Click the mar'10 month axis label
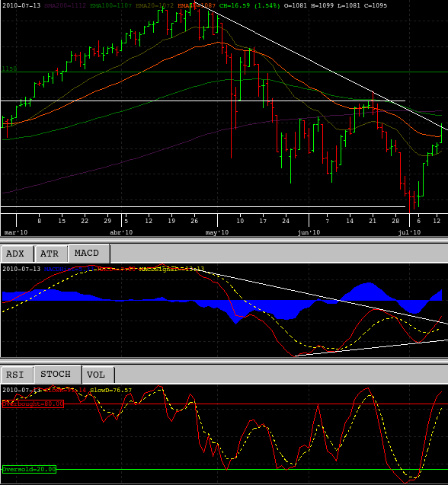Screen dimensions: 448x485 [x=16, y=232]
